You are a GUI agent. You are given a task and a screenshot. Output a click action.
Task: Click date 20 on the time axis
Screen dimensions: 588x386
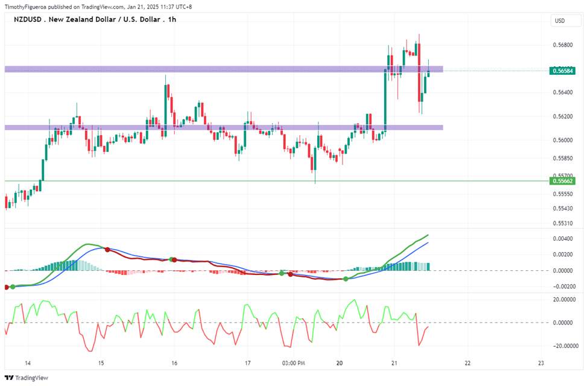340,362
